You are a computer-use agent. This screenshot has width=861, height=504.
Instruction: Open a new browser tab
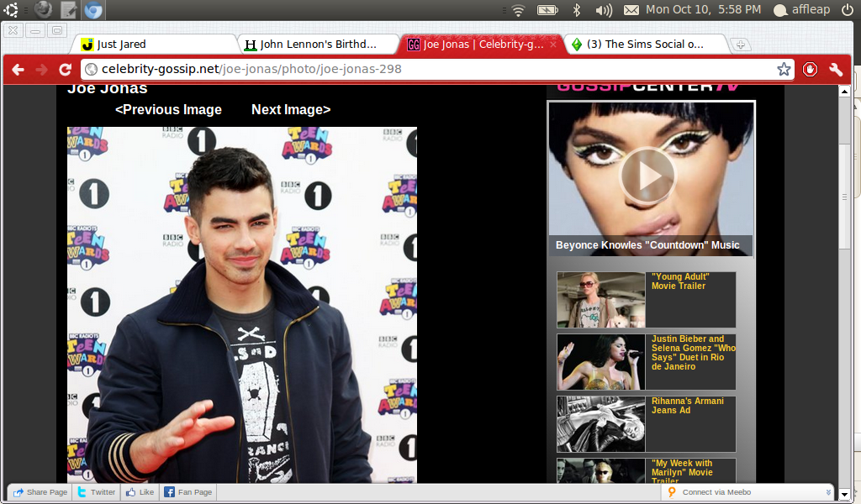tap(740, 45)
